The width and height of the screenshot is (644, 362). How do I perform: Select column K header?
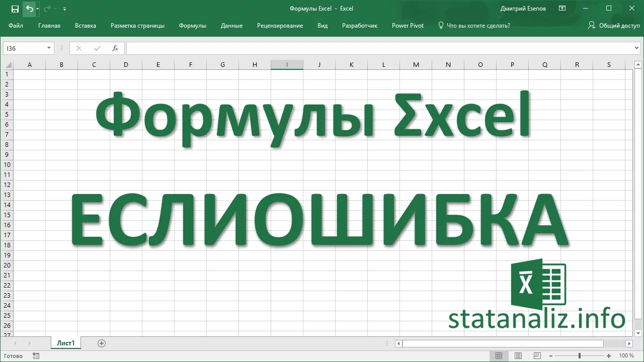click(x=351, y=64)
